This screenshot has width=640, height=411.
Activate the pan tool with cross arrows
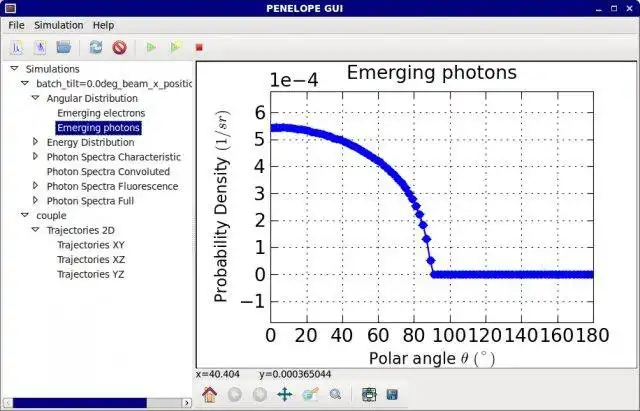point(284,394)
